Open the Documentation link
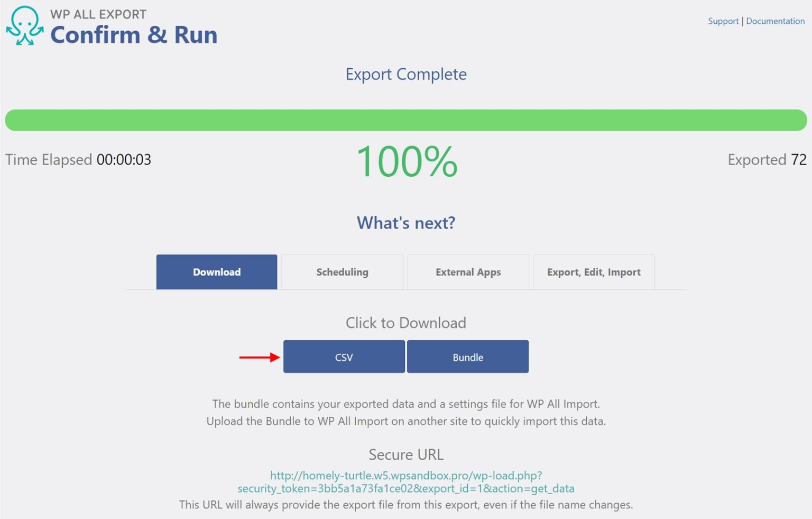The width and height of the screenshot is (812, 519). pos(775,21)
